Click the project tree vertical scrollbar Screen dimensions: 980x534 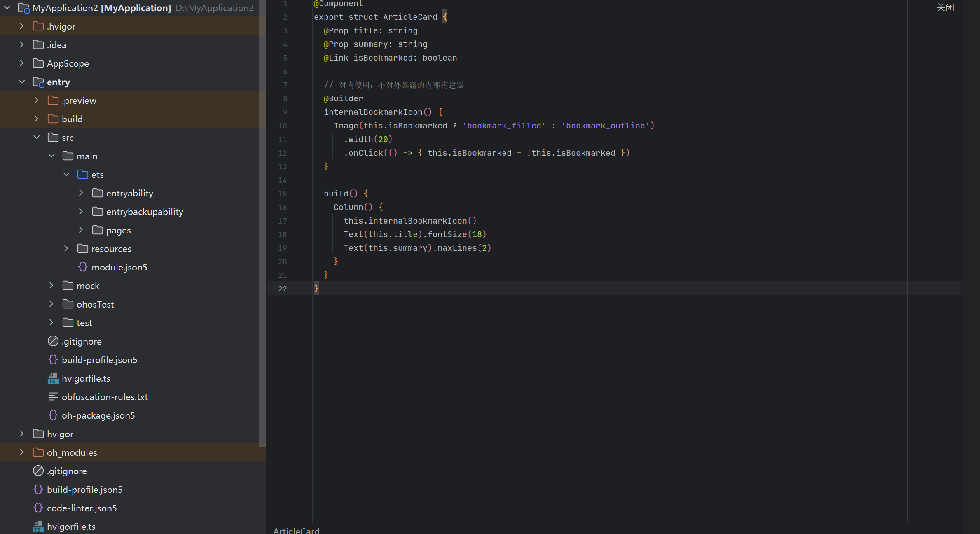262,222
